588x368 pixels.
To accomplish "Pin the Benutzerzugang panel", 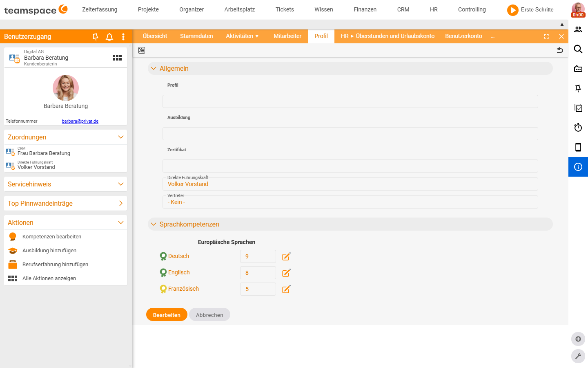I will [x=96, y=37].
